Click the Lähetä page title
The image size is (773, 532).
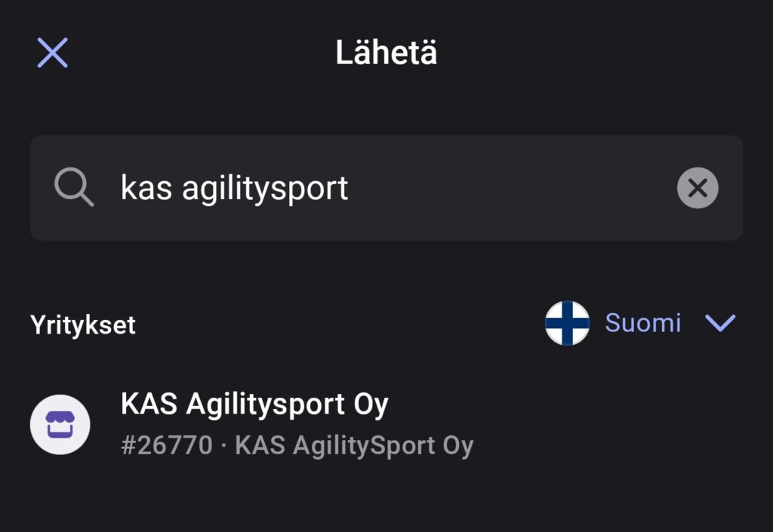386,54
